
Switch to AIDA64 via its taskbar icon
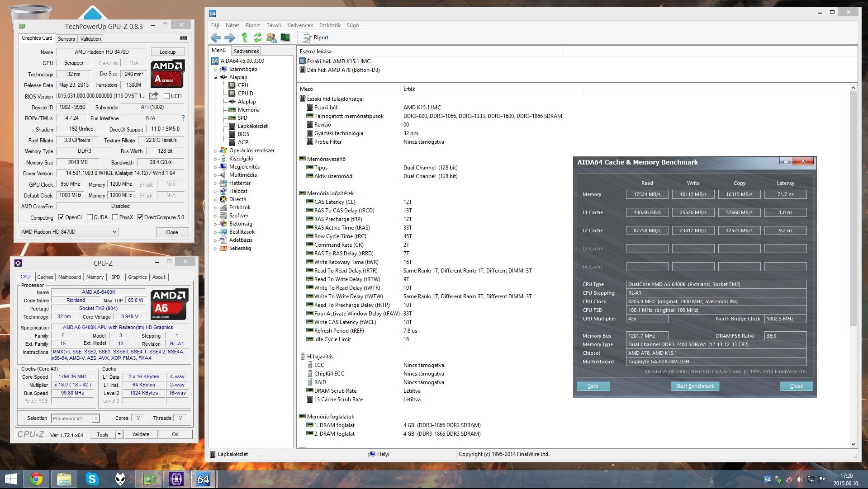204,479
